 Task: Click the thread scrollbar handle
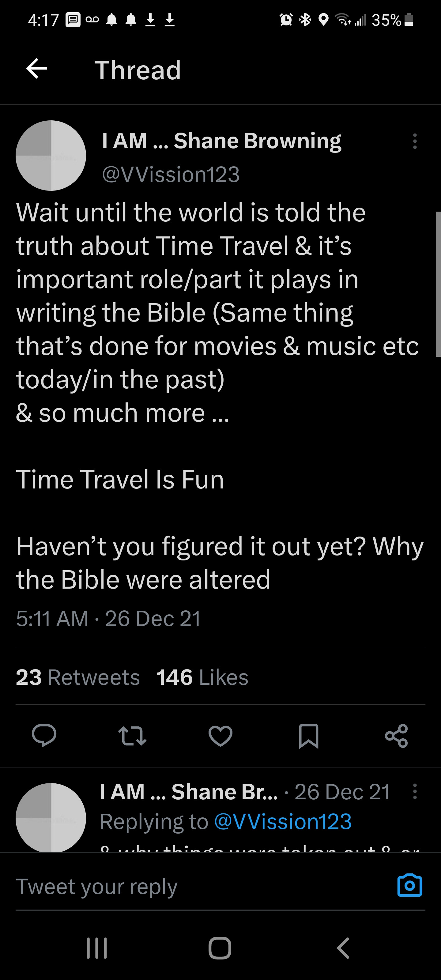(x=438, y=284)
